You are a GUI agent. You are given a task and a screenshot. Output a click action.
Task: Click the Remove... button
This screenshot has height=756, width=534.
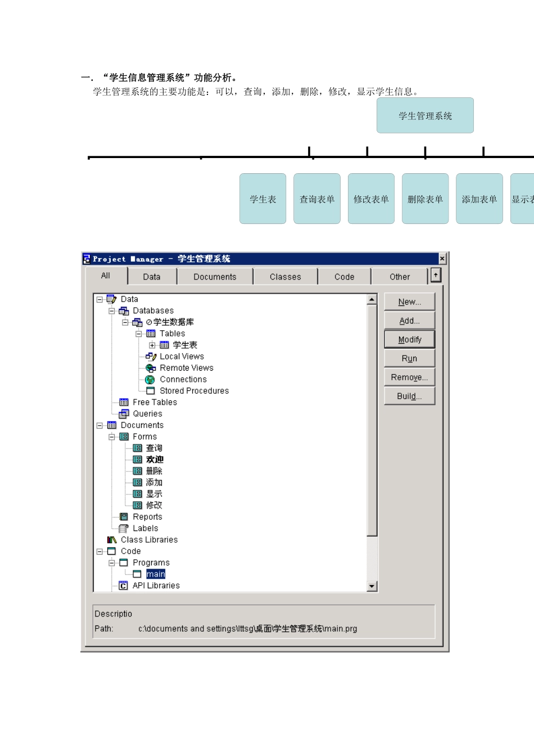pos(410,377)
